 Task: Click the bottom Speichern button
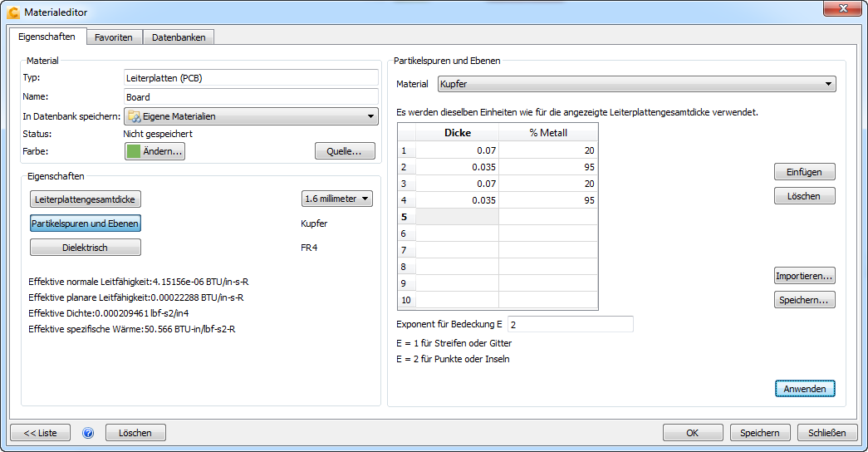click(760, 433)
